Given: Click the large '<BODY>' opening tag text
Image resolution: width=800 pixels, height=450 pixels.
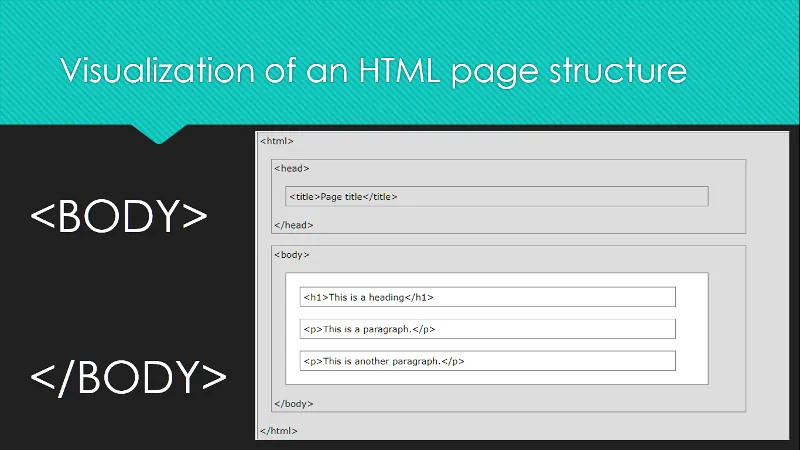Looking at the screenshot, I should 119,216.
